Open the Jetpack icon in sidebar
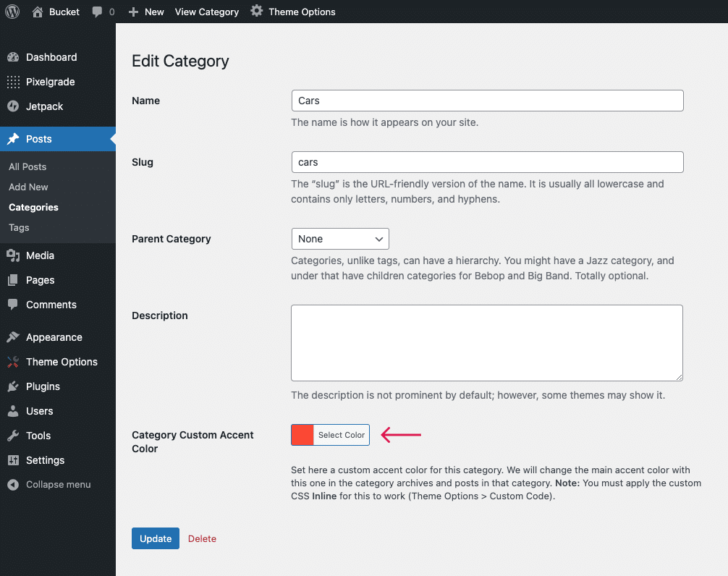The height and width of the screenshot is (576, 728). (13, 106)
